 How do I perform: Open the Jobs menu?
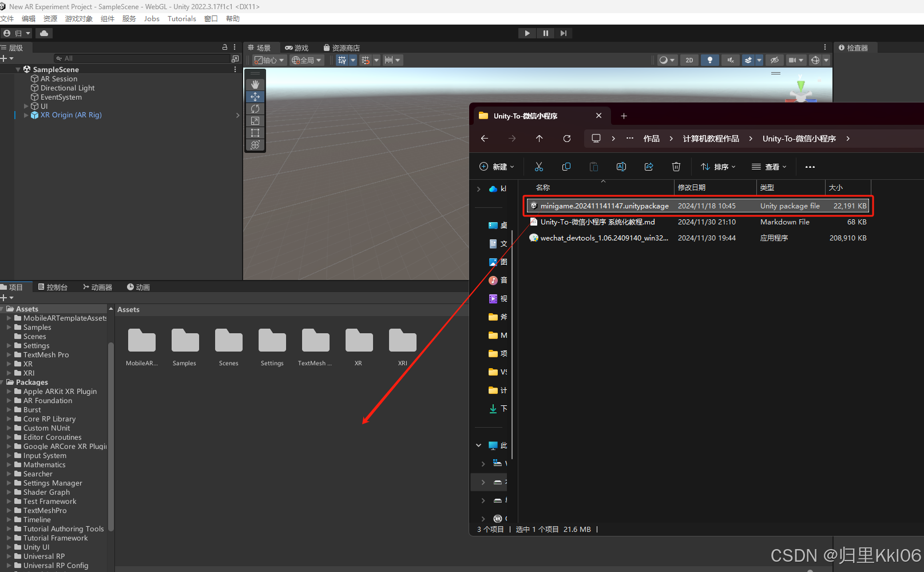(152, 19)
